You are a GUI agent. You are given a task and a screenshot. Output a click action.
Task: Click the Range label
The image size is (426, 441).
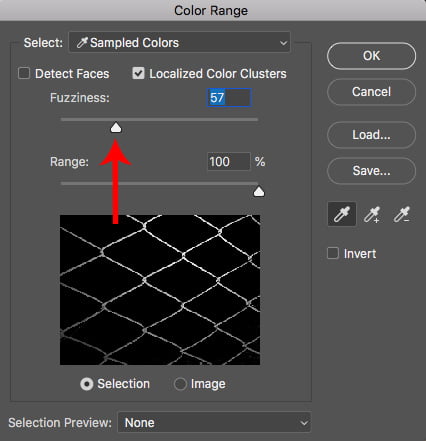coord(69,162)
